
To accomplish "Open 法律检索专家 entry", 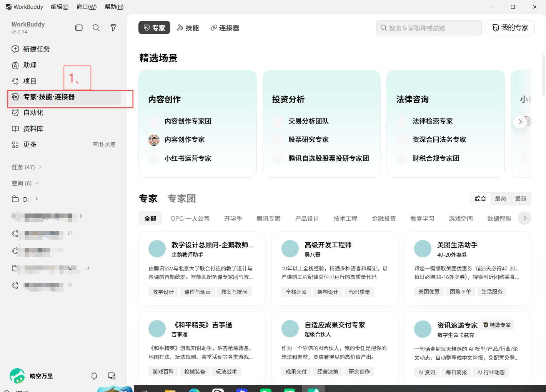I will [432, 121].
